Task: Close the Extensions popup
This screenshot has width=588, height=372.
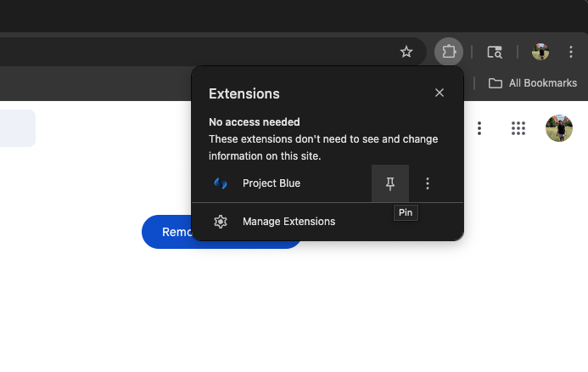Action: pyautogui.click(x=440, y=93)
